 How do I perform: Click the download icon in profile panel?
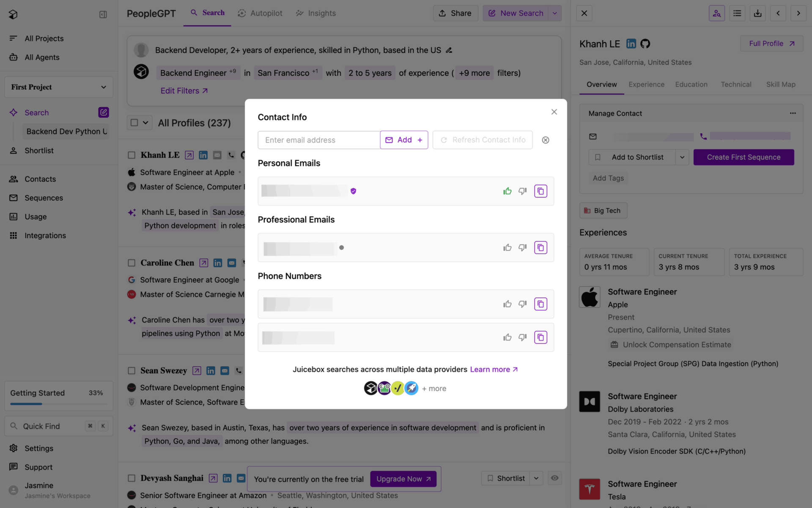[757, 13]
